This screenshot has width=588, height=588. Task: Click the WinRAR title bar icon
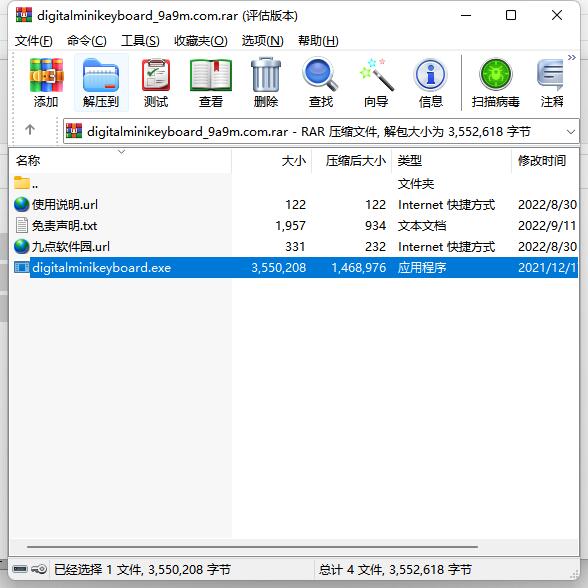[24, 15]
